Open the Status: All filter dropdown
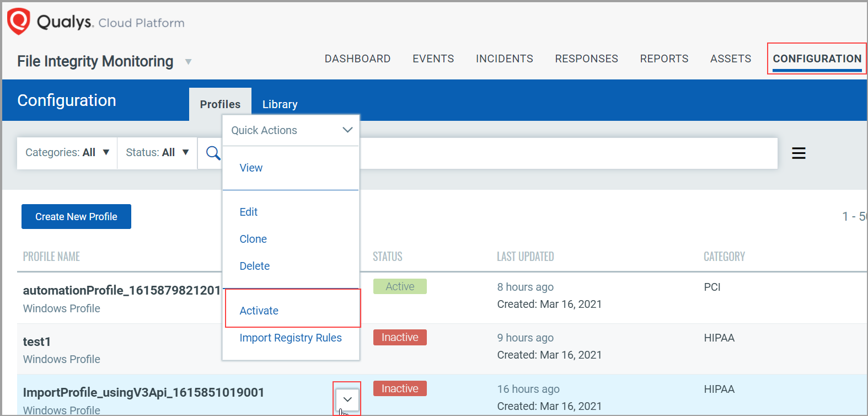The image size is (868, 416). click(x=157, y=153)
